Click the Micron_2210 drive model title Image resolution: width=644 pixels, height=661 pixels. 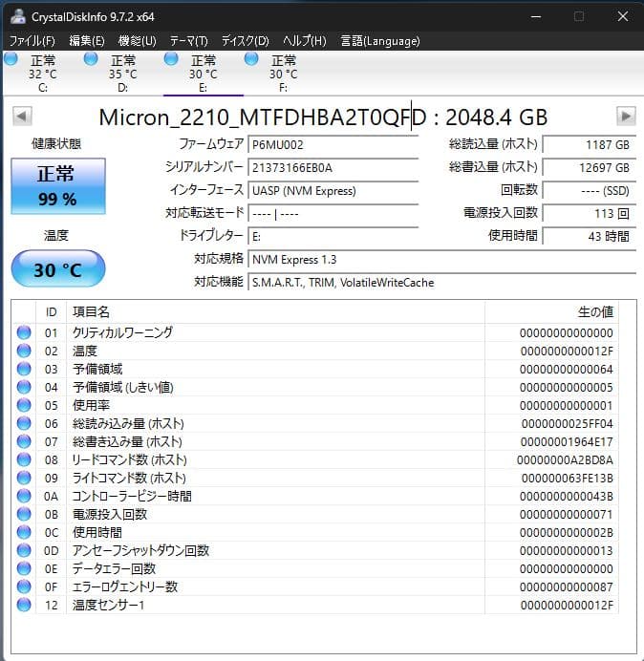pyautogui.click(x=323, y=117)
